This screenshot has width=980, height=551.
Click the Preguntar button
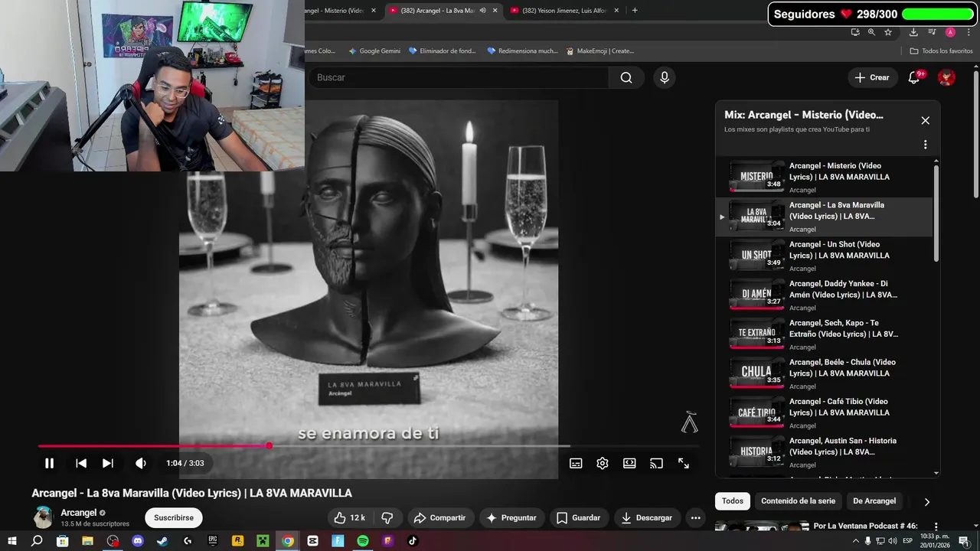[x=512, y=518]
